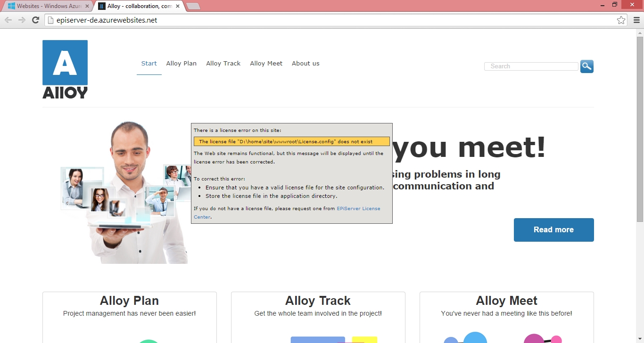Click the Alloy logo in header
This screenshot has width=644, height=343.
click(65, 69)
